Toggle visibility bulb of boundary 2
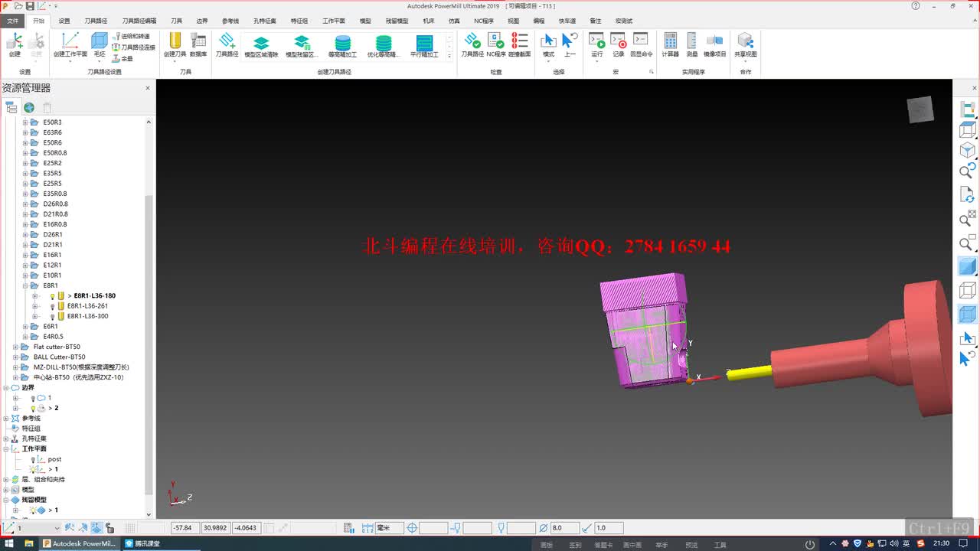Image resolution: width=980 pixels, height=551 pixels. click(32, 408)
